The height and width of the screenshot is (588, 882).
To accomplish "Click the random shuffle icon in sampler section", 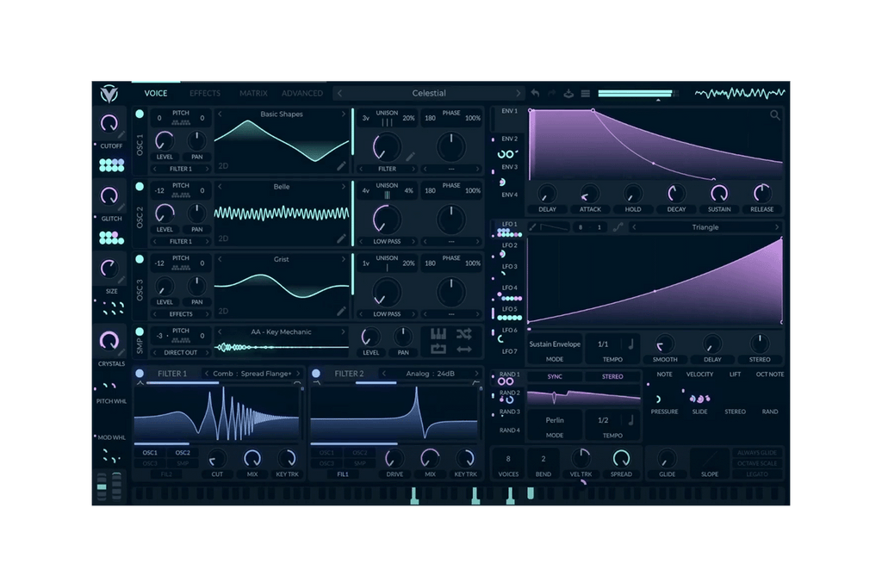I will [463, 335].
